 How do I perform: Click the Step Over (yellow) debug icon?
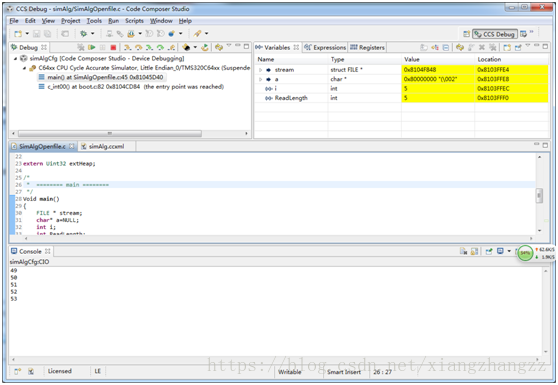pos(138,47)
